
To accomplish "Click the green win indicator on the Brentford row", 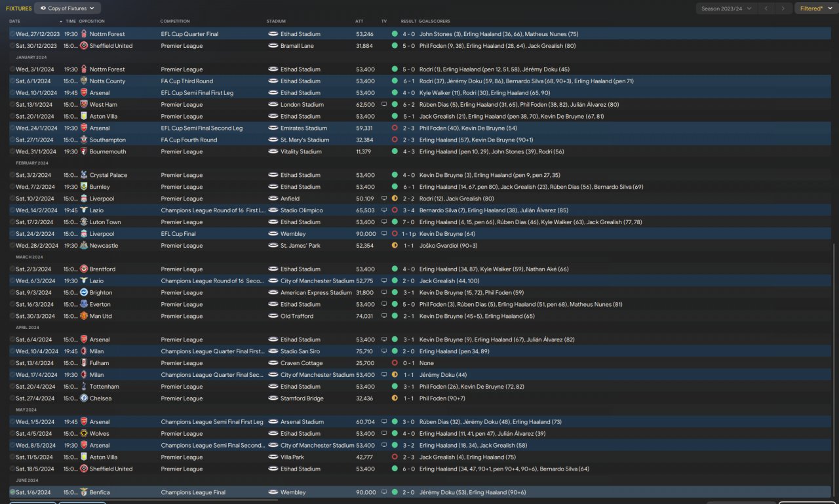I will pyautogui.click(x=395, y=269).
